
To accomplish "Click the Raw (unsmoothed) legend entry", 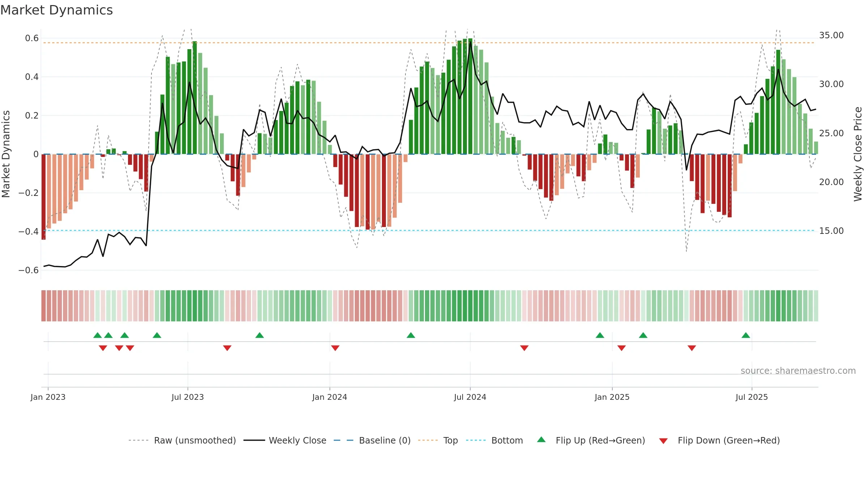I will click(x=182, y=440).
